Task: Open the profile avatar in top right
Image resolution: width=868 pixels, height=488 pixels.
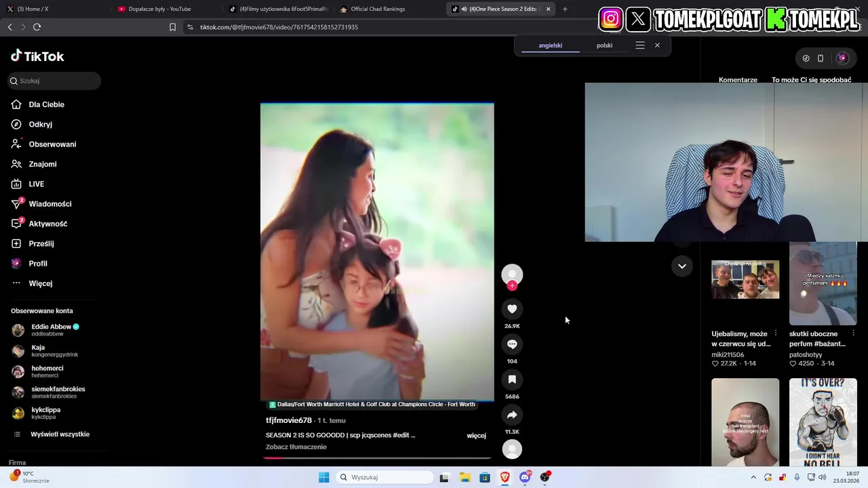Action: pyautogui.click(x=842, y=58)
